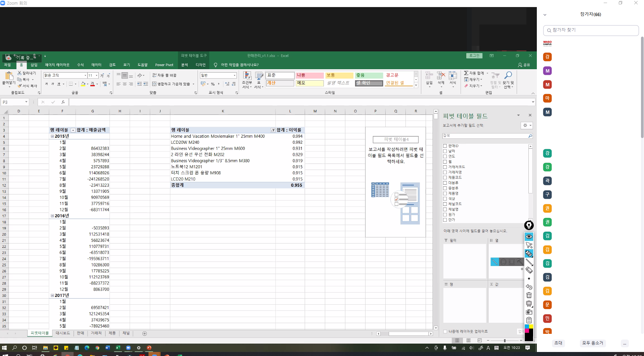Check the 연도 field checkbox
Screen dimensions: 644x356
(x=445, y=156)
